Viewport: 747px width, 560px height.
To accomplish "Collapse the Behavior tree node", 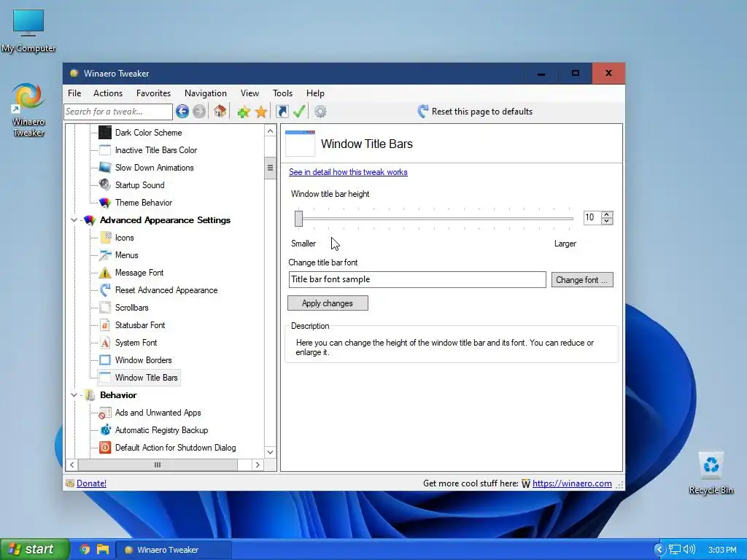I will tap(74, 395).
